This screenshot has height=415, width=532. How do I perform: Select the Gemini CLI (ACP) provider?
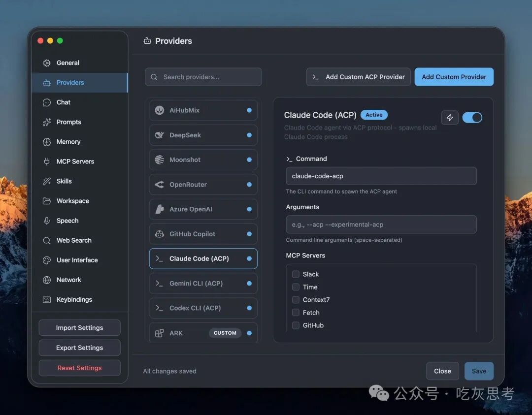[x=203, y=284]
